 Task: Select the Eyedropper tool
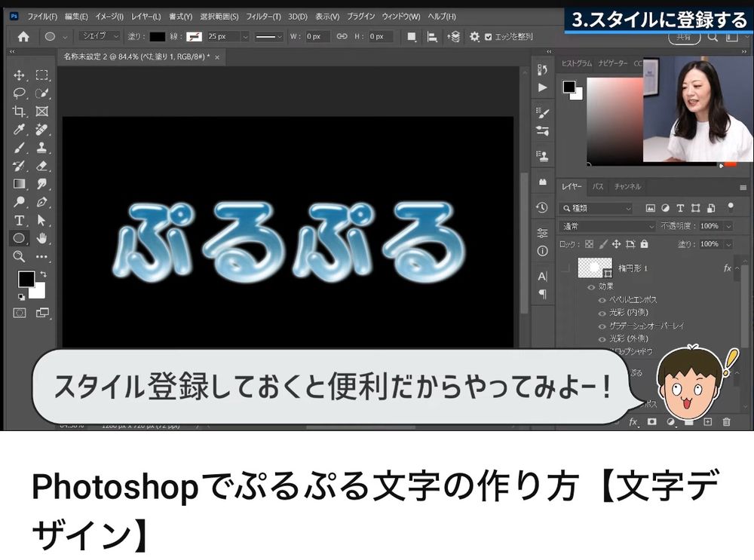(x=20, y=130)
